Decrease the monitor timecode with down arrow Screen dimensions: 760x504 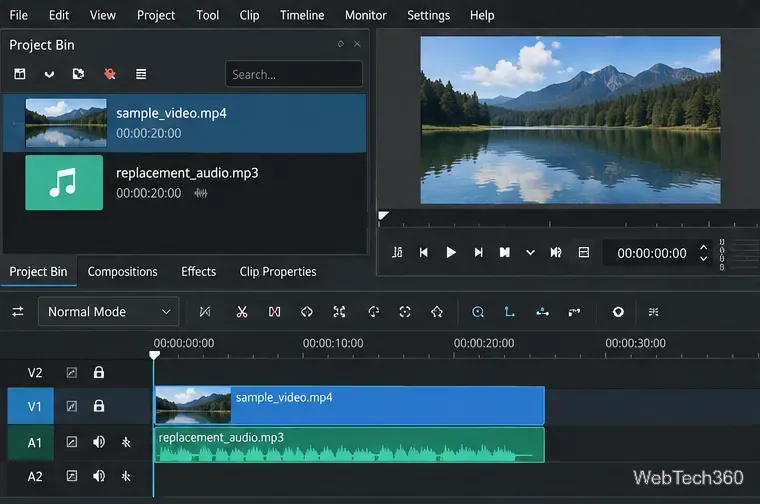point(703,259)
